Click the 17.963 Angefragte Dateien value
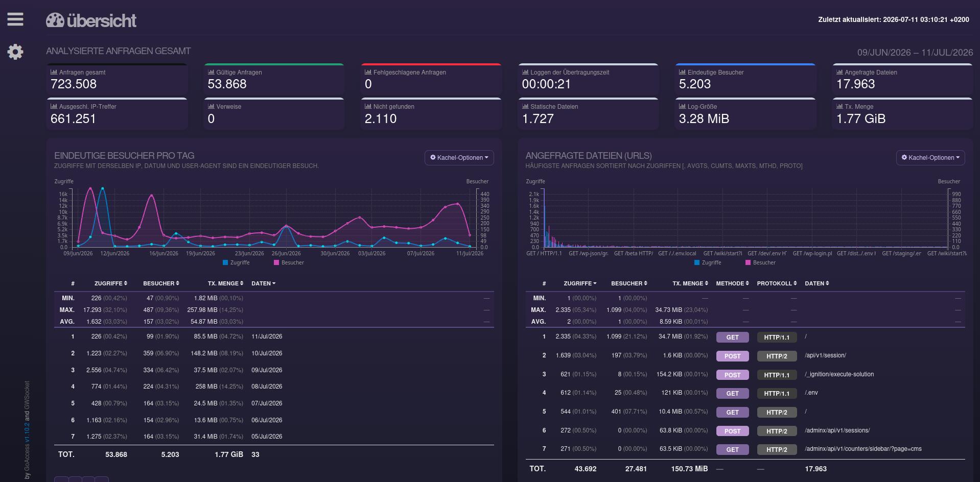Image resolution: width=980 pixels, height=482 pixels. pos(856,84)
